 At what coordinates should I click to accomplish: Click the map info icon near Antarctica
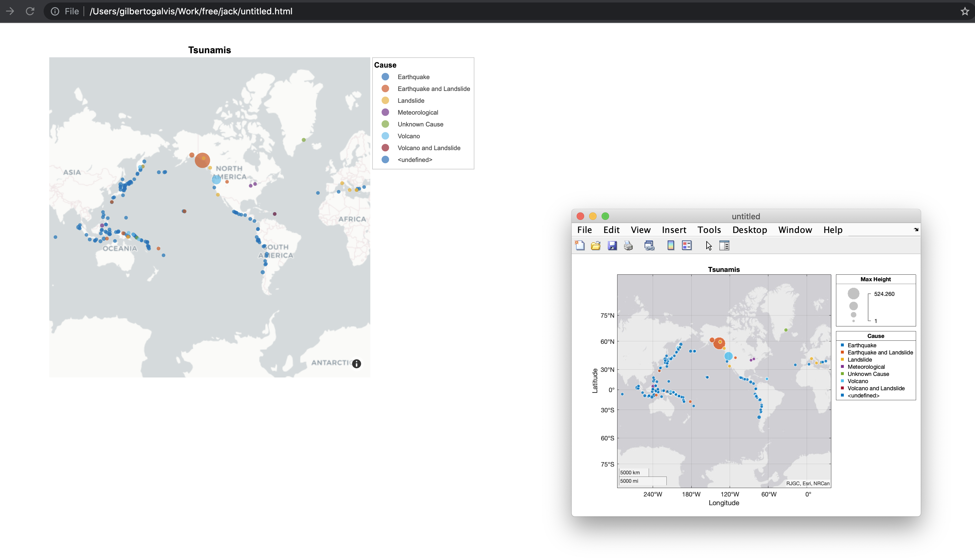(x=357, y=363)
